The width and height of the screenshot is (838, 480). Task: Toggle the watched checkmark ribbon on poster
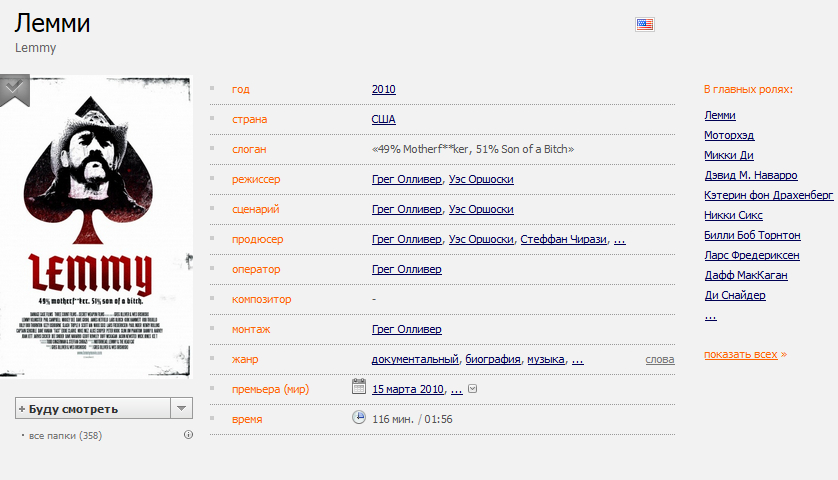pos(14,90)
